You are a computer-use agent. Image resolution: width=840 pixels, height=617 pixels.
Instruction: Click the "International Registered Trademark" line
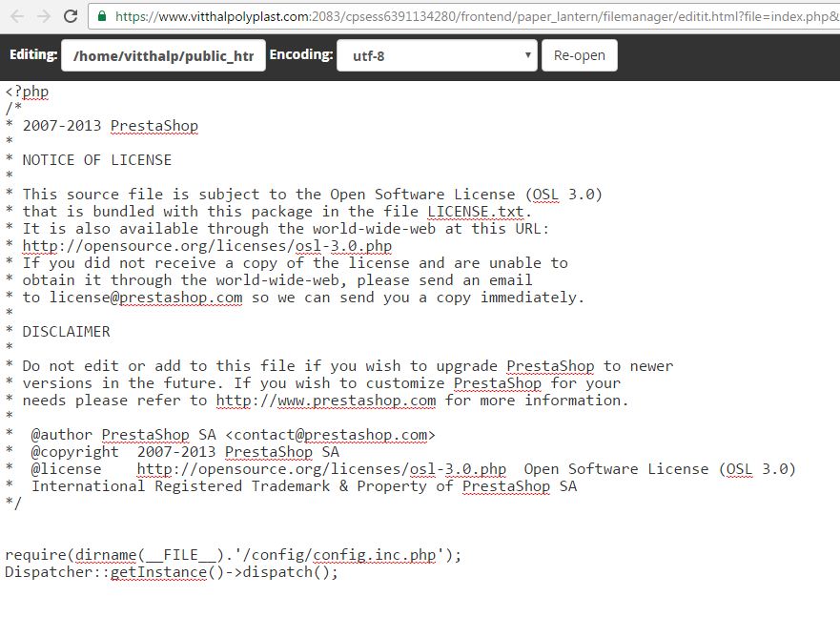(x=291, y=485)
